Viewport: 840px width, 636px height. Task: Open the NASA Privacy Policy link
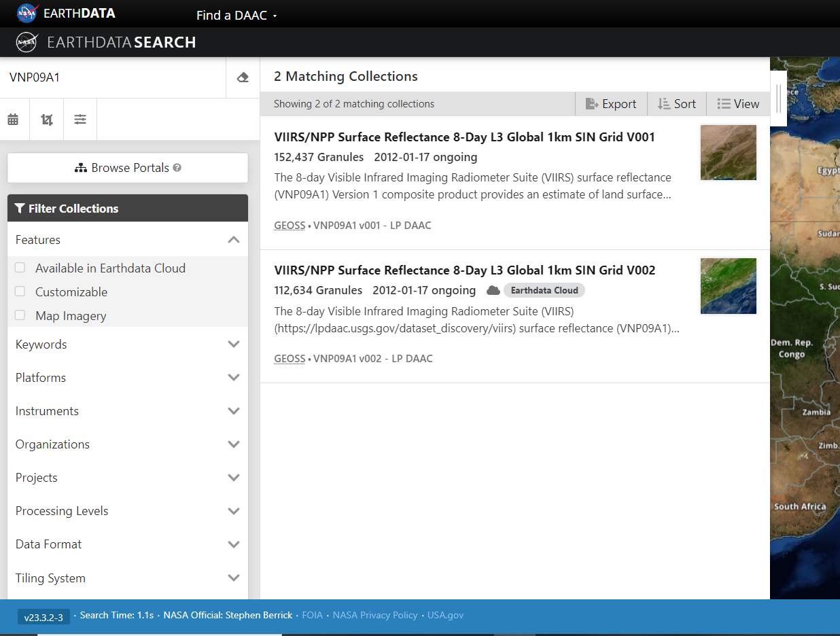[x=375, y=615]
